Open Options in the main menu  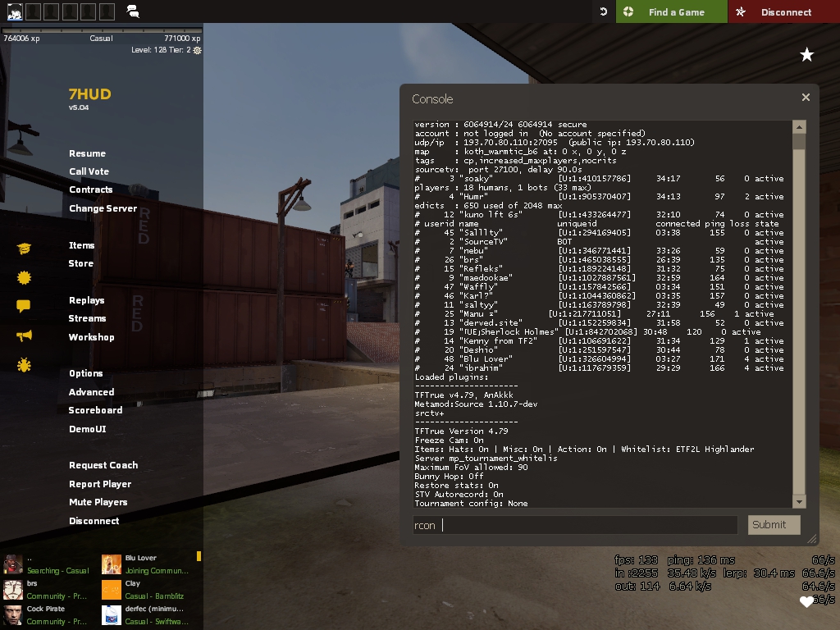(x=85, y=373)
